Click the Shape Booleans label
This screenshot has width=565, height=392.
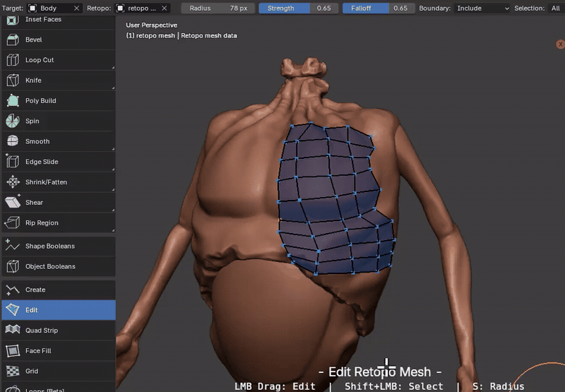point(50,246)
